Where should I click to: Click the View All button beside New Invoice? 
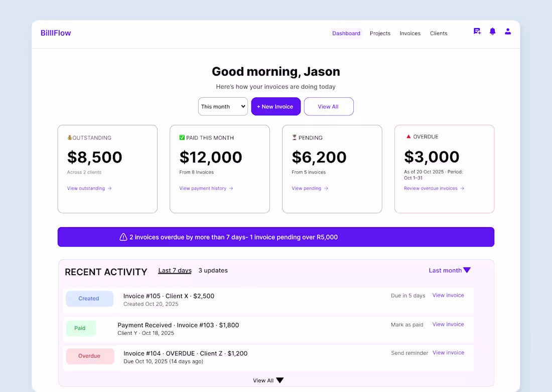coord(329,107)
